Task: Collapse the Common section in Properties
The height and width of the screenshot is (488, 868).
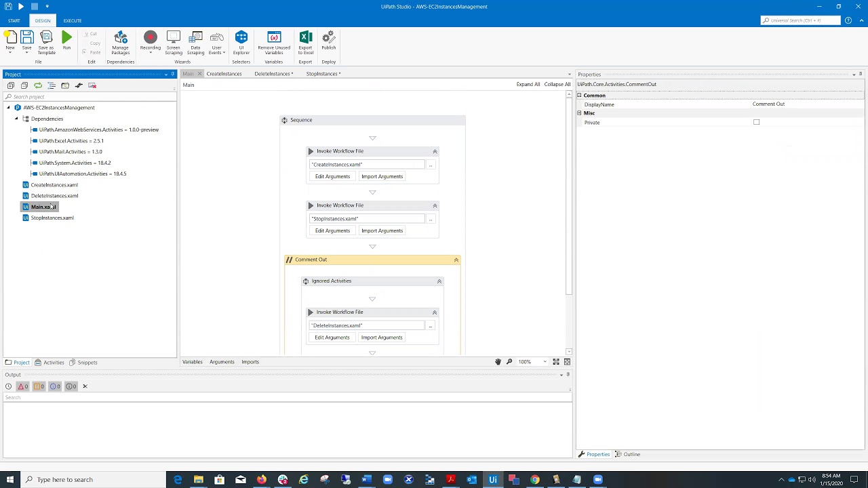Action: pyautogui.click(x=579, y=96)
